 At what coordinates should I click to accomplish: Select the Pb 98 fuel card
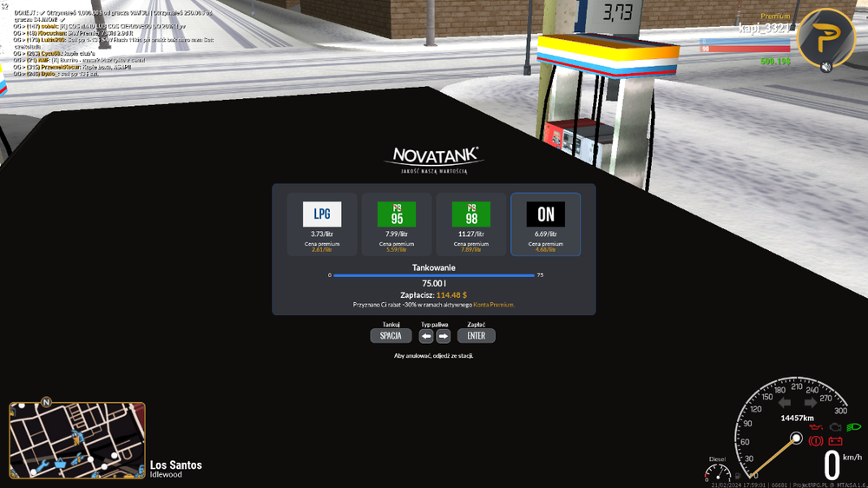click(x=471, y=224)
